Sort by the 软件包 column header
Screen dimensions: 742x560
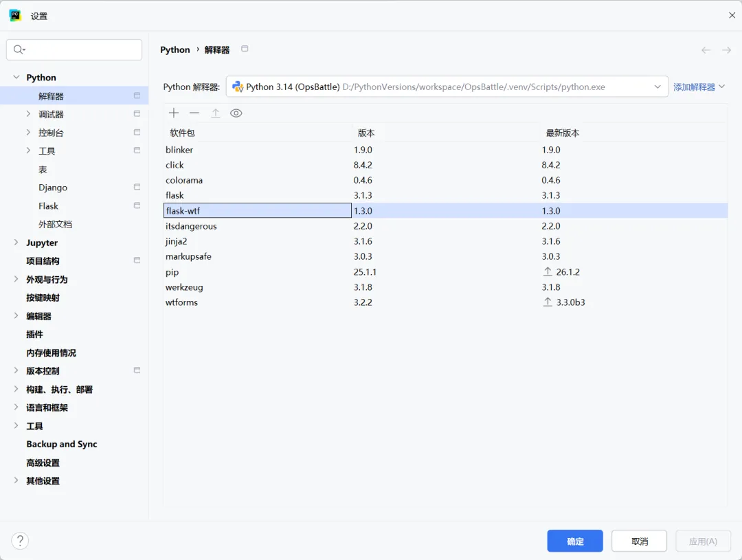[x=258, y=133]
